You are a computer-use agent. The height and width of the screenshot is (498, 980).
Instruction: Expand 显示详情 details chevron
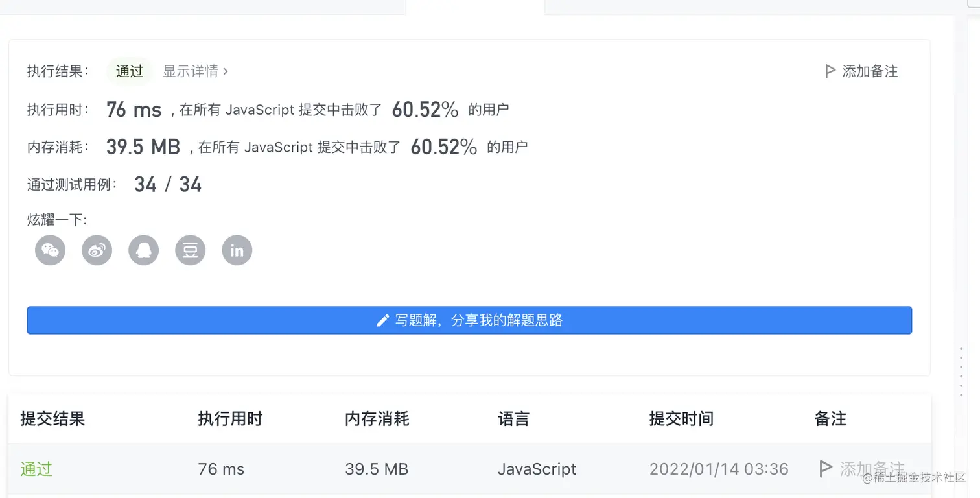point(226,71)
